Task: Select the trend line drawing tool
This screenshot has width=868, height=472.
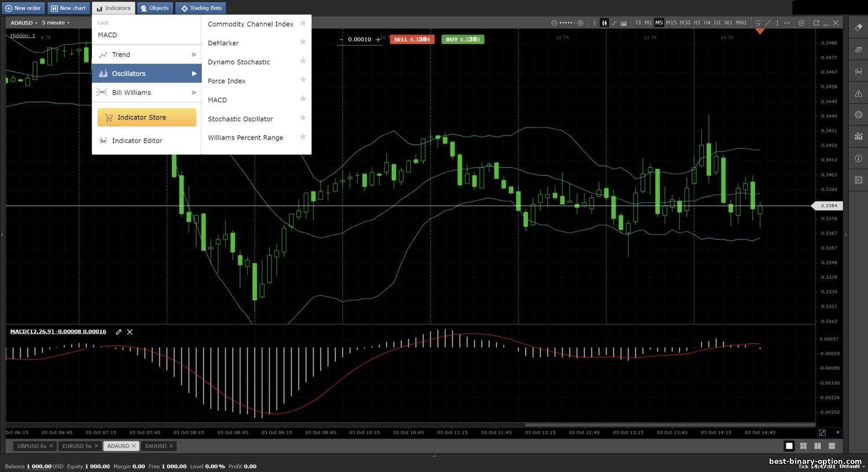Action: click(x=768, y=23)
